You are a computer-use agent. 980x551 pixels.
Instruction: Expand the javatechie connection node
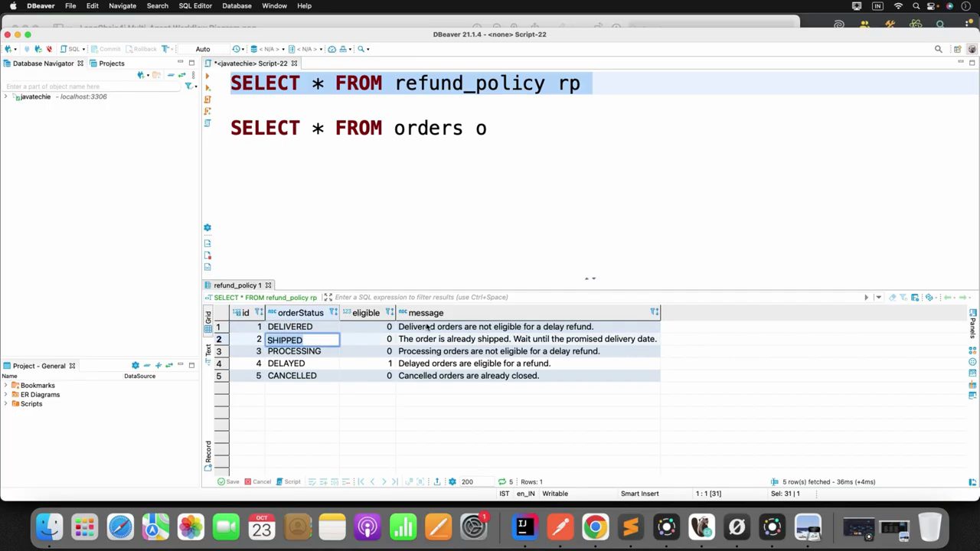(x=6, y=97)
